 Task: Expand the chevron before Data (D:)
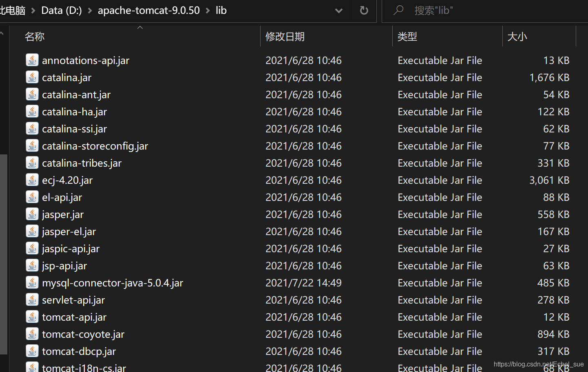33,11
